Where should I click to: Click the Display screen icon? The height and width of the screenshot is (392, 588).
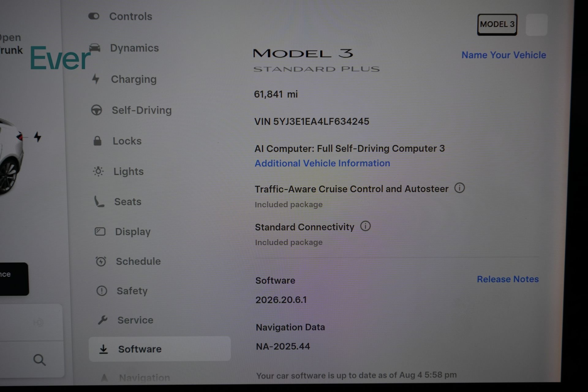(100, 232)
